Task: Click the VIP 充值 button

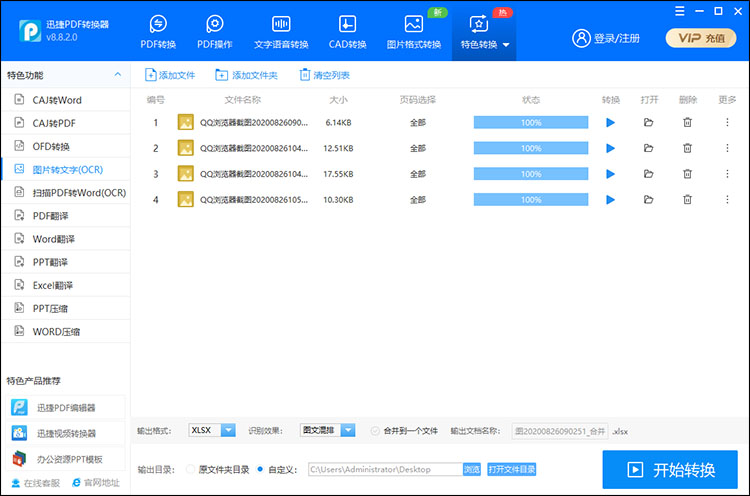Action: tap(701, 38)
